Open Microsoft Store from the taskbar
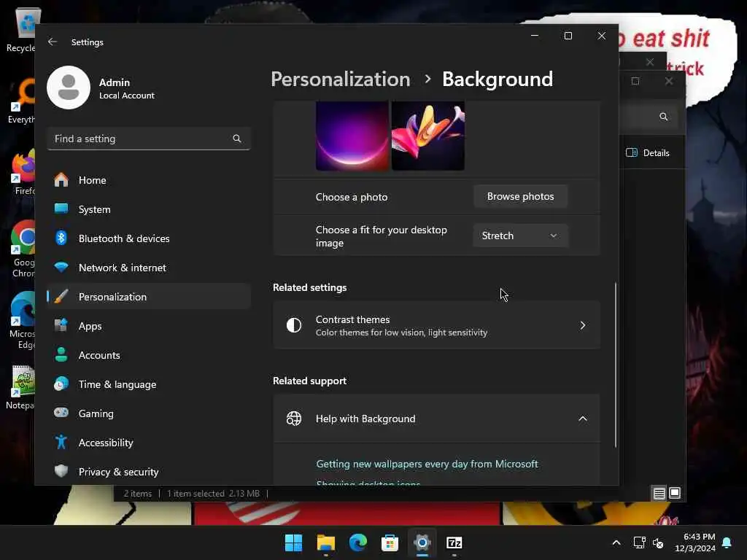 pos(390,542)
